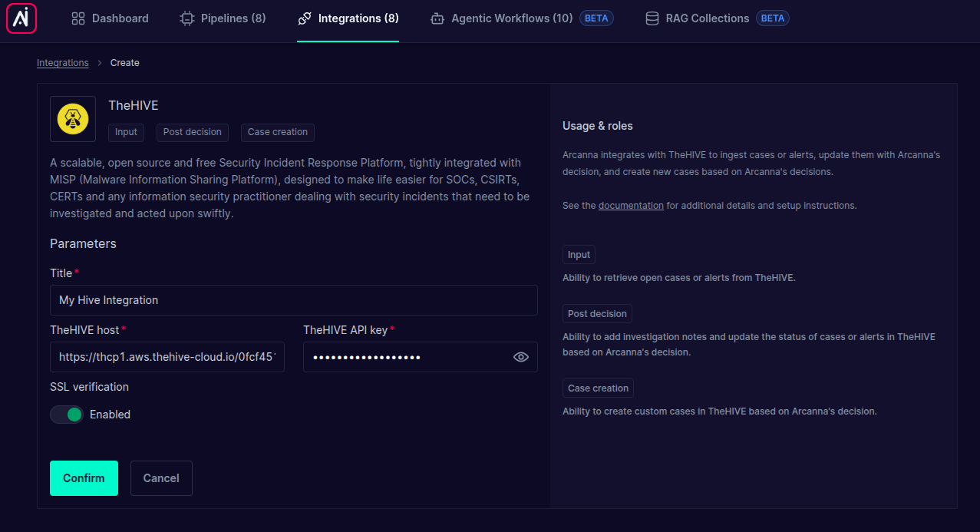980x532 pixels.
Task: Click the Integrations breadcrumb link
Action: [x=63, y=63]
